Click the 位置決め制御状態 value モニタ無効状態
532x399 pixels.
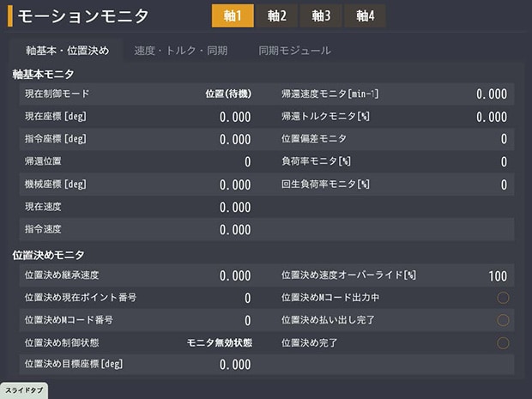click(220, 342)
